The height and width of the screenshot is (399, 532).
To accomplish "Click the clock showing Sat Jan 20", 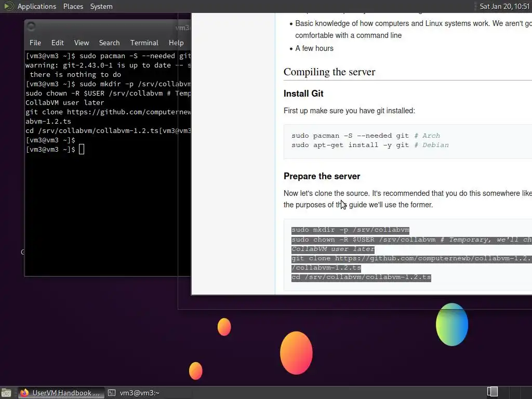I will click(504, 6).
